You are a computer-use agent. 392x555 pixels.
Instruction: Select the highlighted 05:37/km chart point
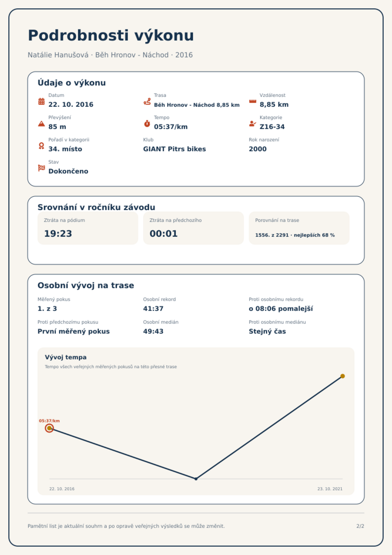pos(49,428)
